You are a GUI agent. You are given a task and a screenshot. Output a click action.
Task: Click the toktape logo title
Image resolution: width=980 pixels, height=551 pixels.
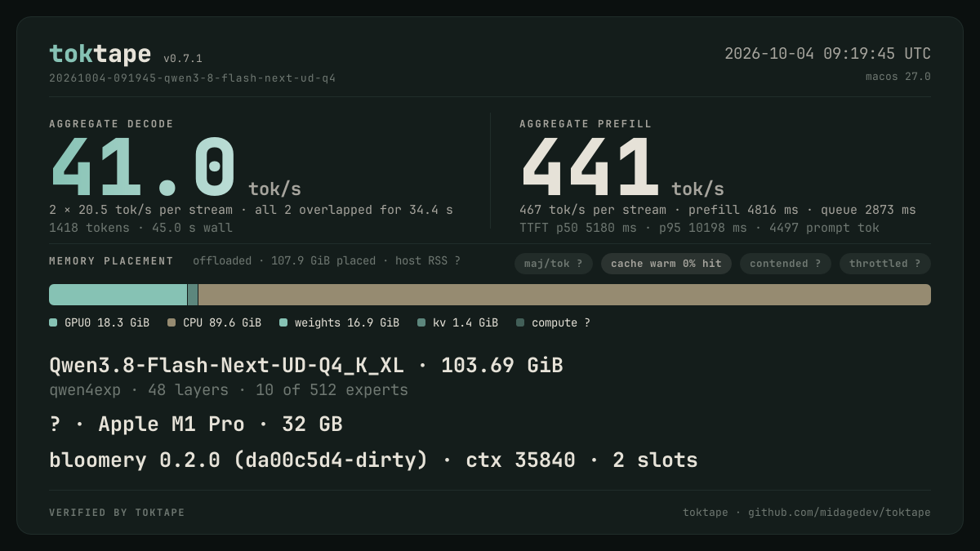tap(100, 54)
